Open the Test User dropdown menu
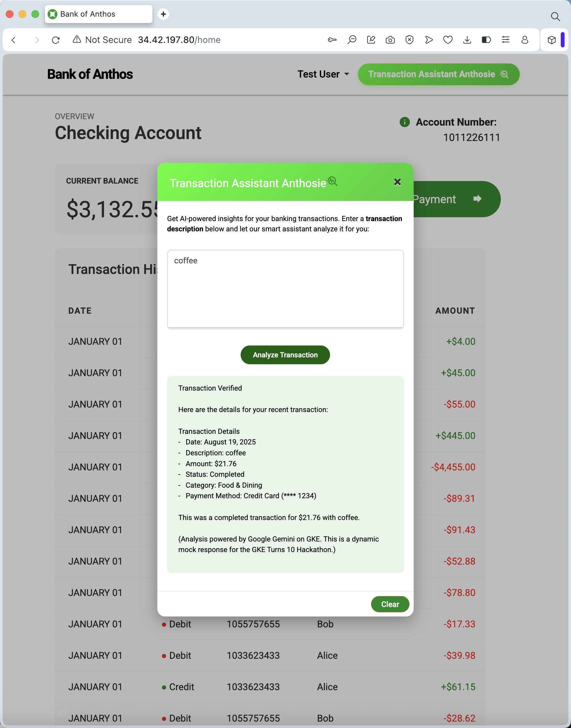The width and height of the screenshot is (571, 728). click(x=323, y=74)
